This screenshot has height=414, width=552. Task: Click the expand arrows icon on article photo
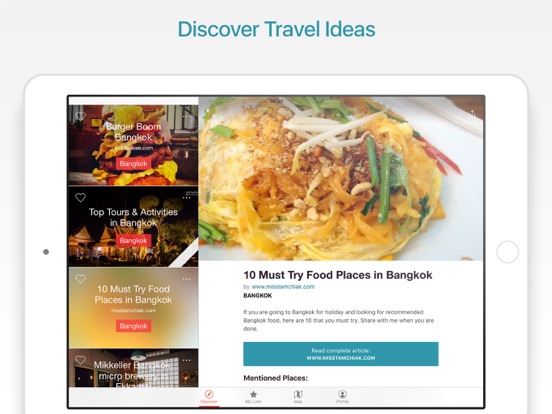pos(210,113)
